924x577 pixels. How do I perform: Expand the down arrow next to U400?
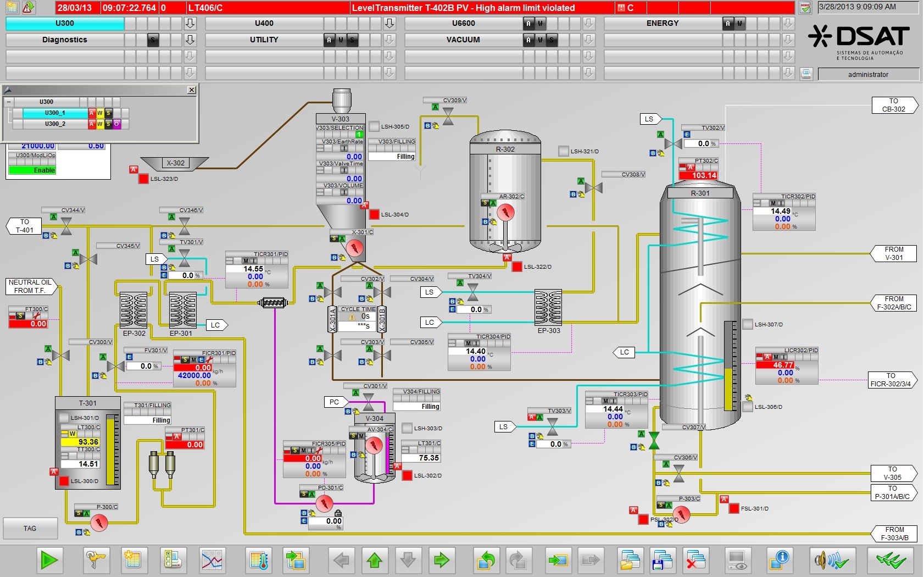[x=388, y=24]
